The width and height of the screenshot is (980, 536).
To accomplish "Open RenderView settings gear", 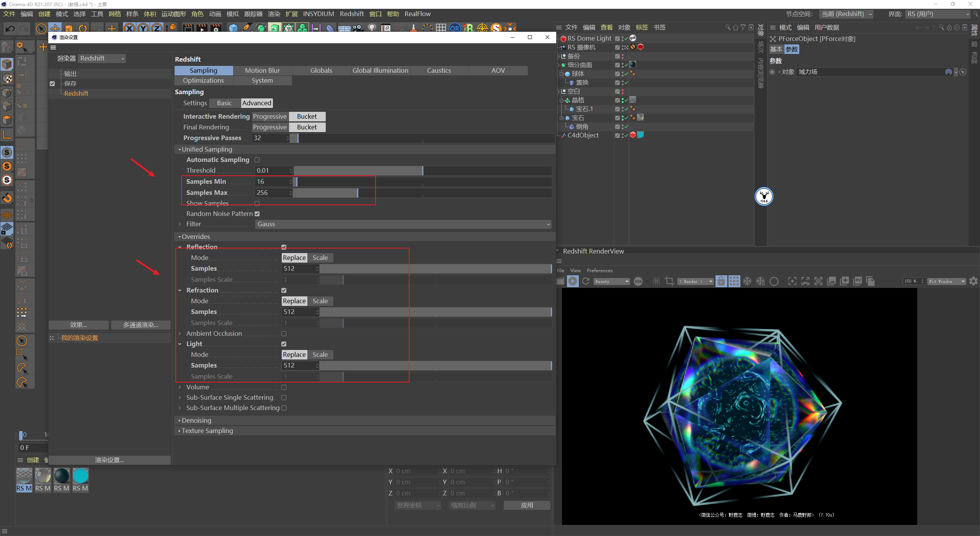I will click(x=973, y=281).
